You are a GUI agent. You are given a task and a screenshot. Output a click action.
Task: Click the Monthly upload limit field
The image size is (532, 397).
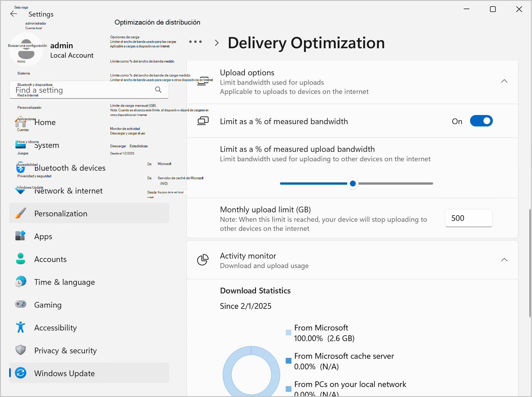pos(469,218)
